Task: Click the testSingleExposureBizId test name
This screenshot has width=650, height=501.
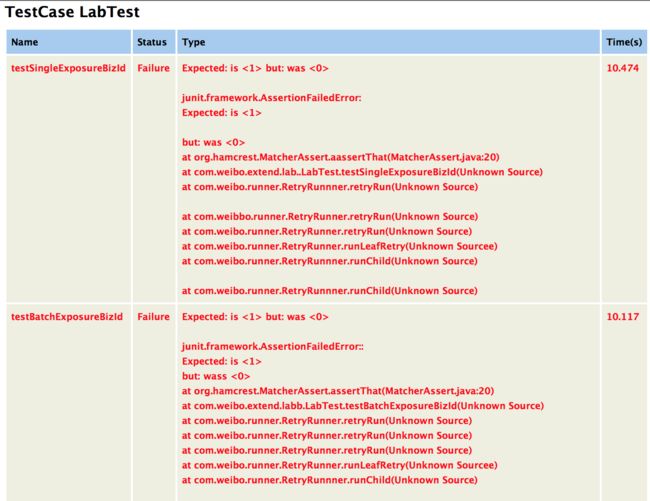Action: (x=68, y=68)
